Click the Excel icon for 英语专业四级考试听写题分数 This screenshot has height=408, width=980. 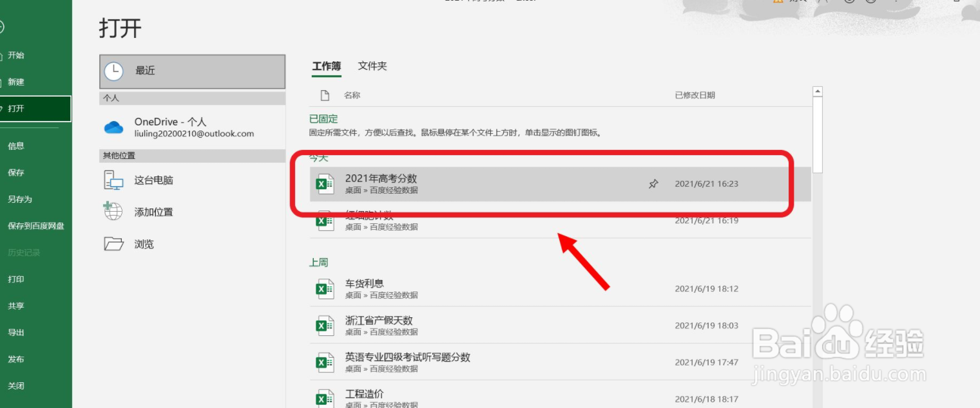(x=325, y=362)
